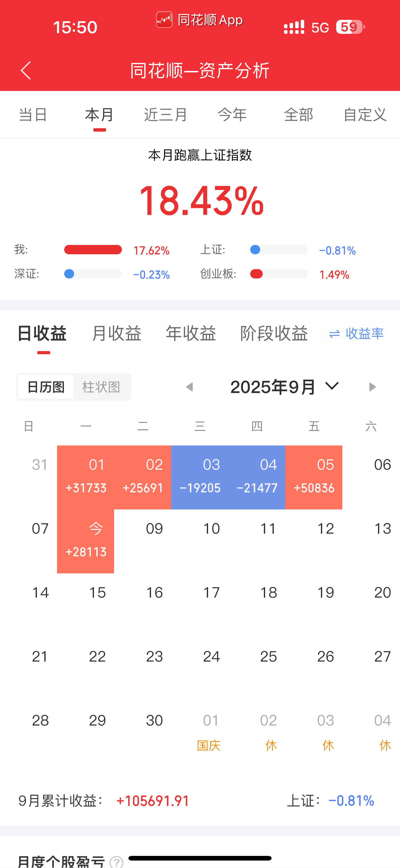
Task: Go to next month with right triangle
Action: (372, 387)
